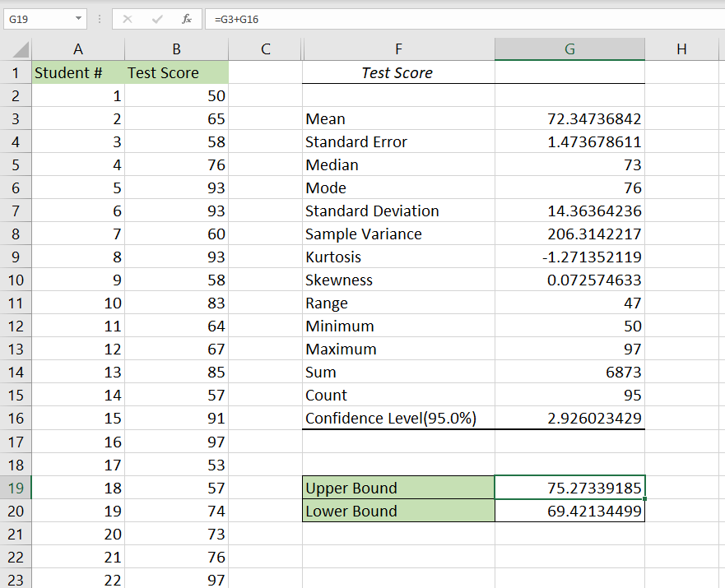The image size is (725, 588).
Task: Select column G header
Action: coord(569,49)
